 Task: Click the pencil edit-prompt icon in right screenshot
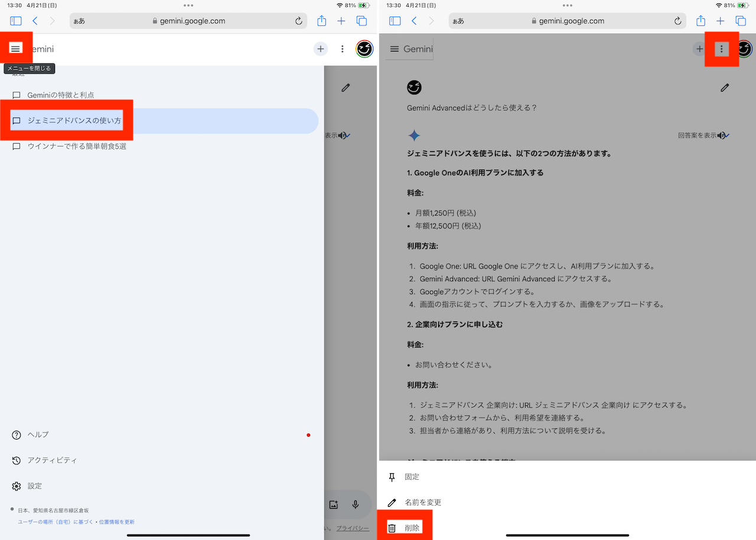click(x=725, y=87)
